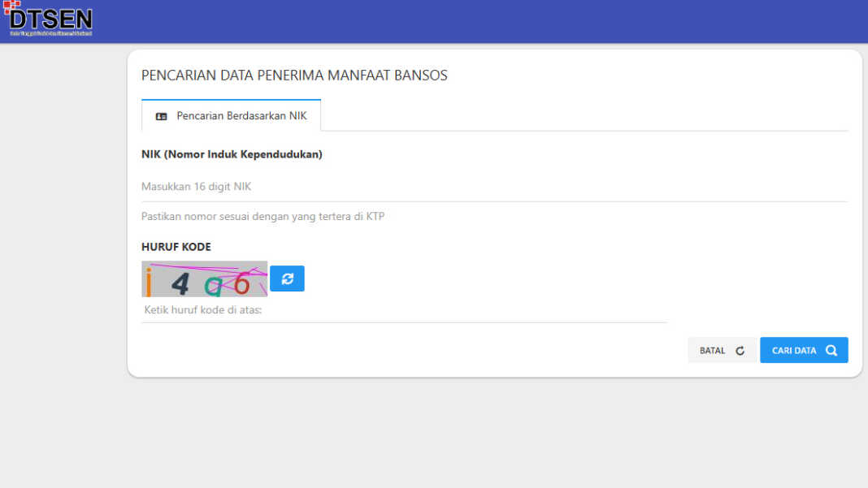The image size is (868, 488).
Task: Click the dark digit 4 in captcha
Action: coord(180,283)
